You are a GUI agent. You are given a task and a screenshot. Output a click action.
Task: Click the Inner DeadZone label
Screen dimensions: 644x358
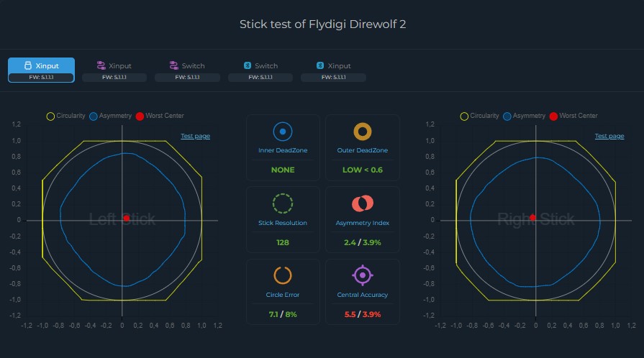tap(283, 150)
